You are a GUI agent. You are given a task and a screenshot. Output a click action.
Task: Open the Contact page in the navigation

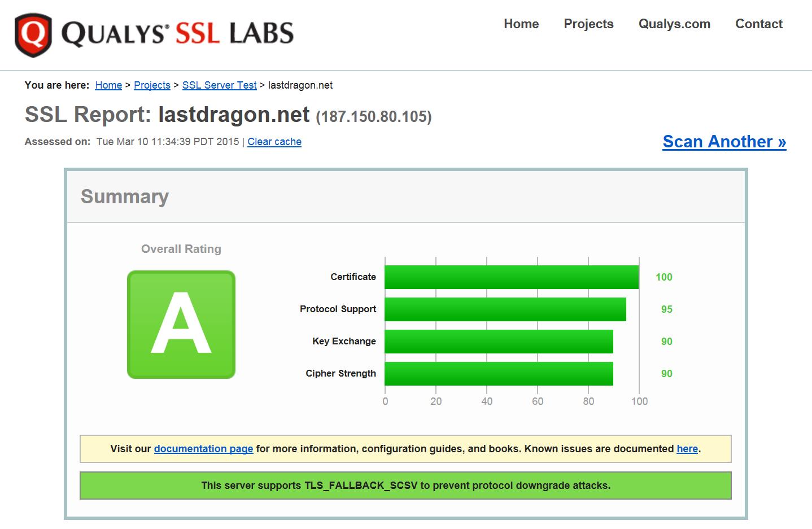click(758, 24)
